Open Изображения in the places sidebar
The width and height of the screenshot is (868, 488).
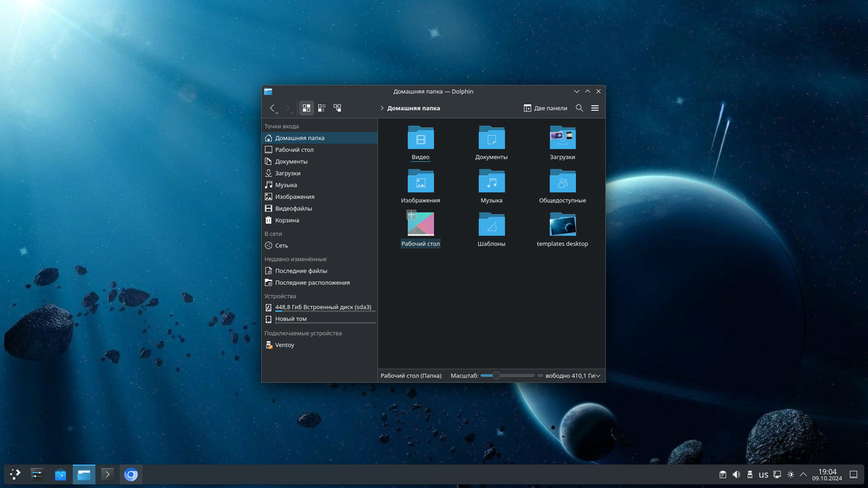pyautogui.click(x=320, y=197)
